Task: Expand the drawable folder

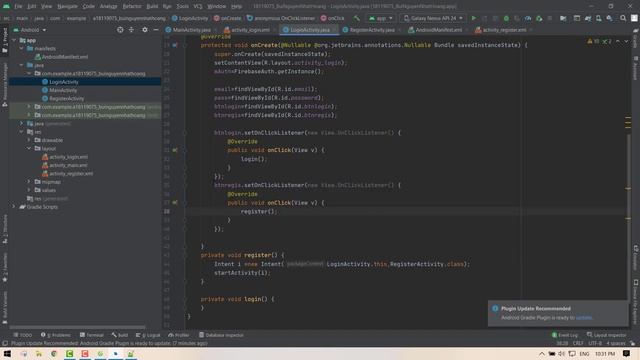Action: (29, 140)
